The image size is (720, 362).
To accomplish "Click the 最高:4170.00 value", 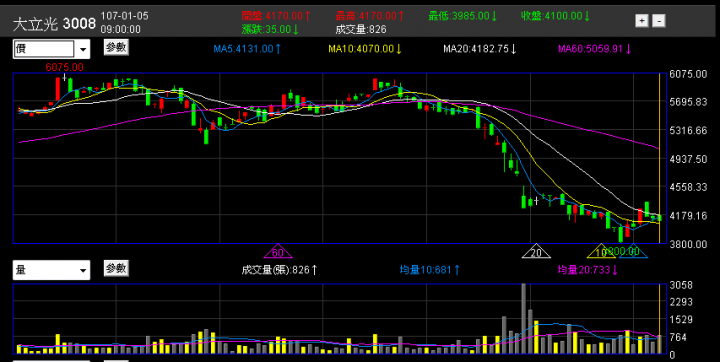I will point(369,16).
